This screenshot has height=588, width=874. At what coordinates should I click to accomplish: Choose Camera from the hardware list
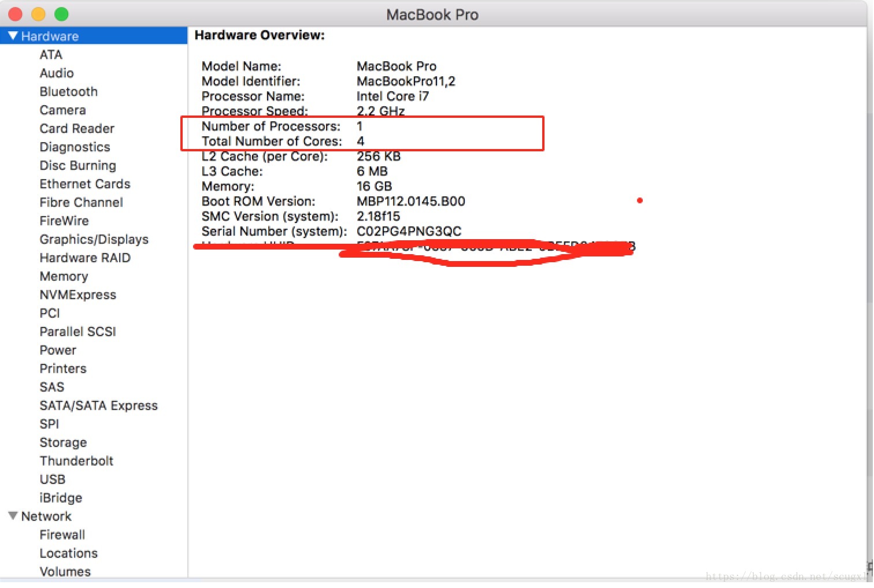coord(62,110)
